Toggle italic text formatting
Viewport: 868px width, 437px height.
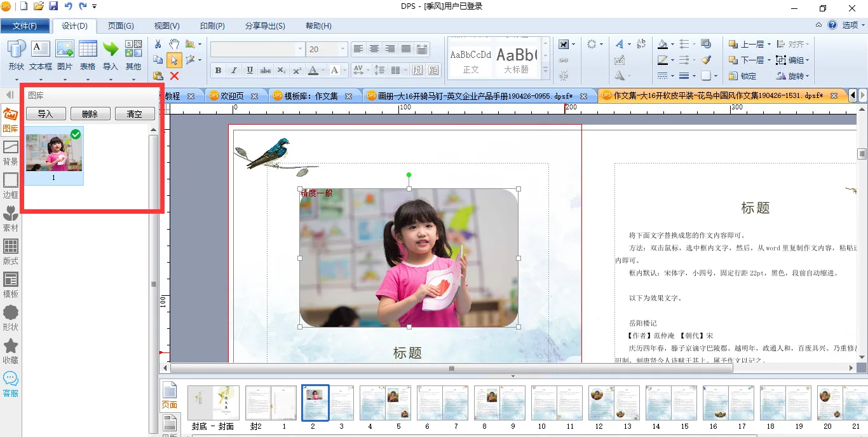pos(234,70)
